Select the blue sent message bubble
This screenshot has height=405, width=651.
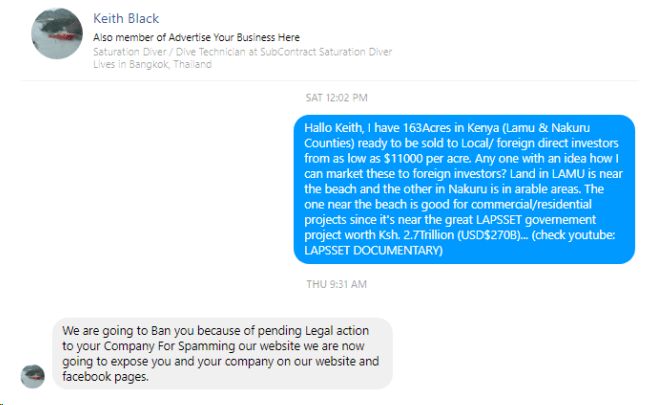[464, 189]
